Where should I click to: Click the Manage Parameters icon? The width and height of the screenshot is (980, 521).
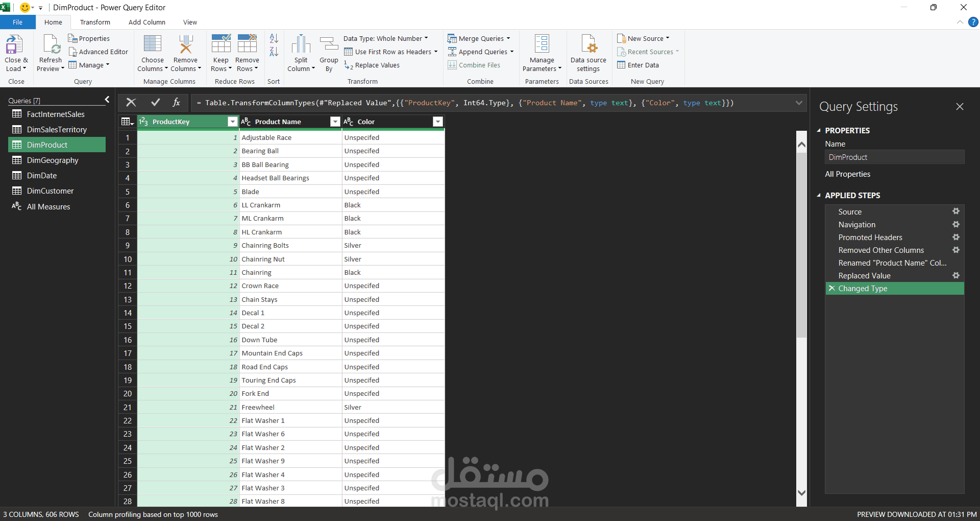coord(542,43)
